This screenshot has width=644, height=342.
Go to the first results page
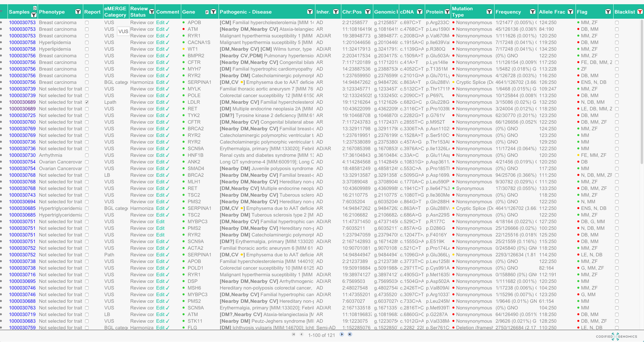click(x=293, y=334)
